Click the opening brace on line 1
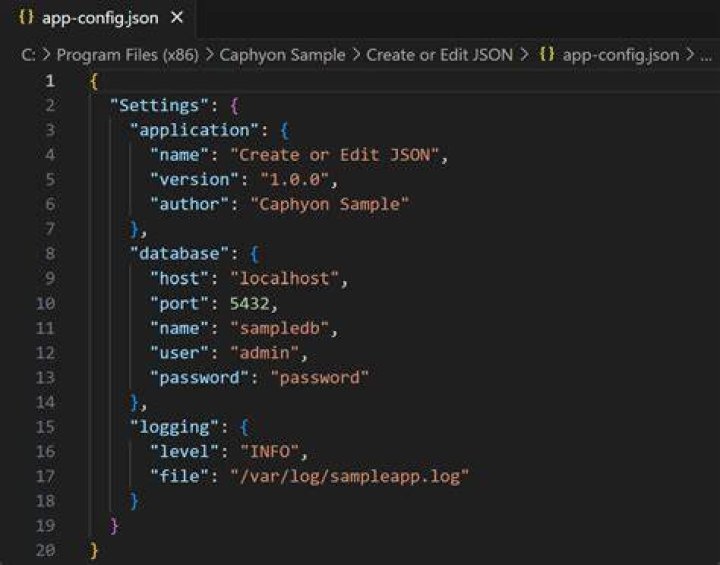 click(94, 82)
